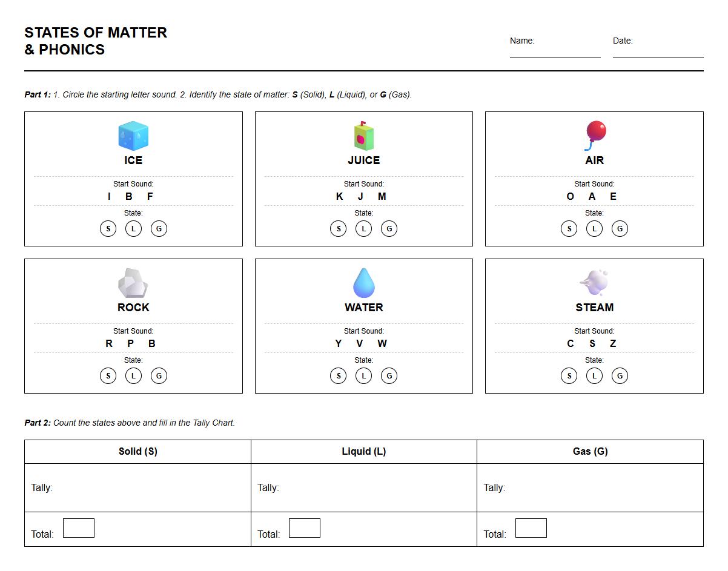Select S as the state for ROCK

click(x=108, y=375)
